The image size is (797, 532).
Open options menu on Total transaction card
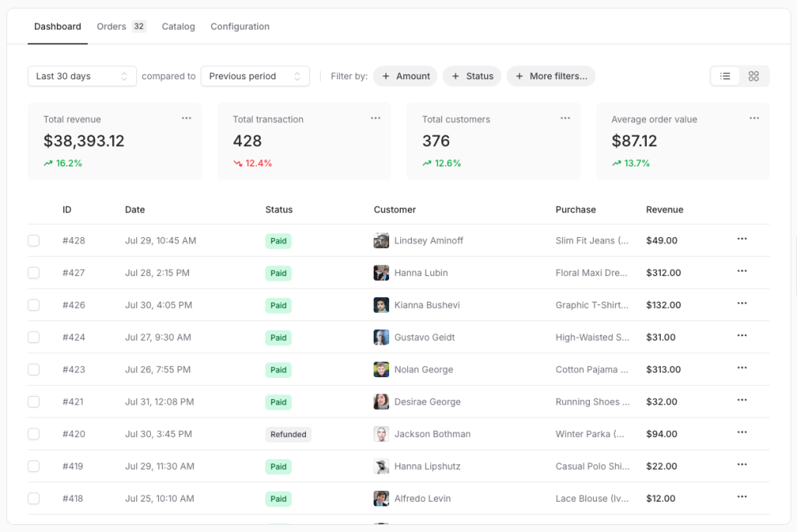(376, 117)
